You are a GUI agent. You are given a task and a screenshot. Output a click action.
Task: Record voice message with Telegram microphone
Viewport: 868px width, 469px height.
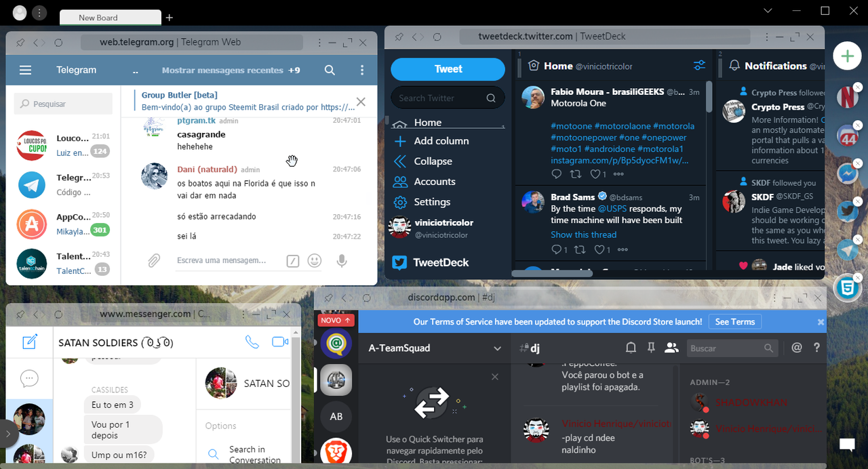(342, 260)
